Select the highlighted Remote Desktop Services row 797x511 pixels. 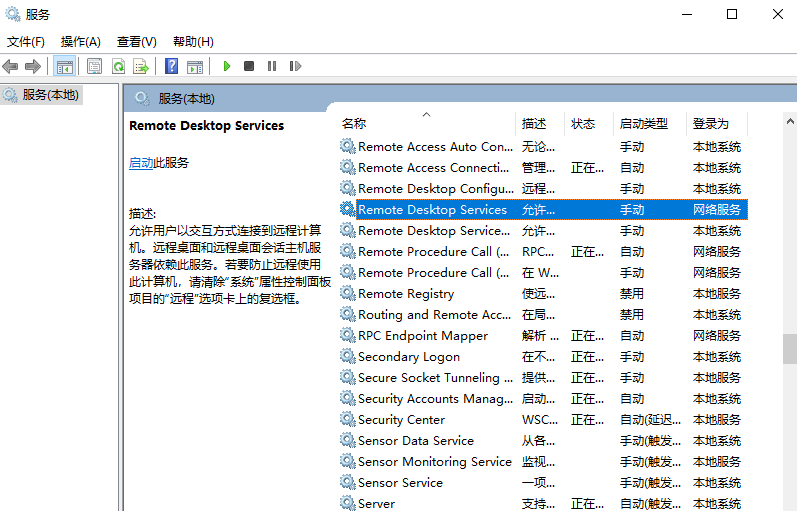pos(543,209)
